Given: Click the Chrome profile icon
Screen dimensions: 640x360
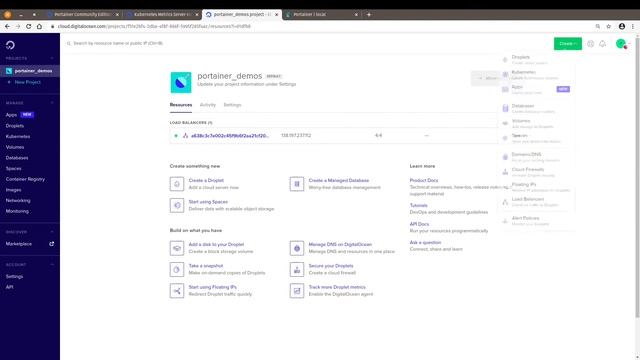Looking at the screenshot, I should tap(622, 26).
